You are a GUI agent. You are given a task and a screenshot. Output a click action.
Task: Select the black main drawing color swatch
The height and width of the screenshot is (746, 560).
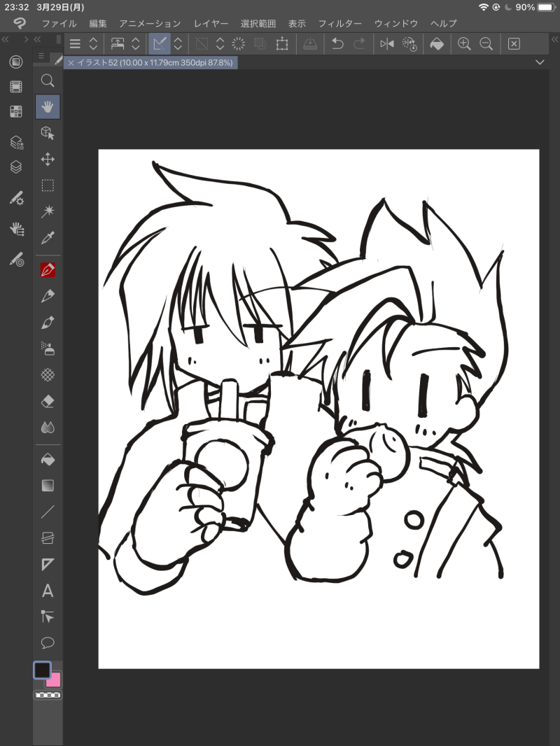point(42,670)
